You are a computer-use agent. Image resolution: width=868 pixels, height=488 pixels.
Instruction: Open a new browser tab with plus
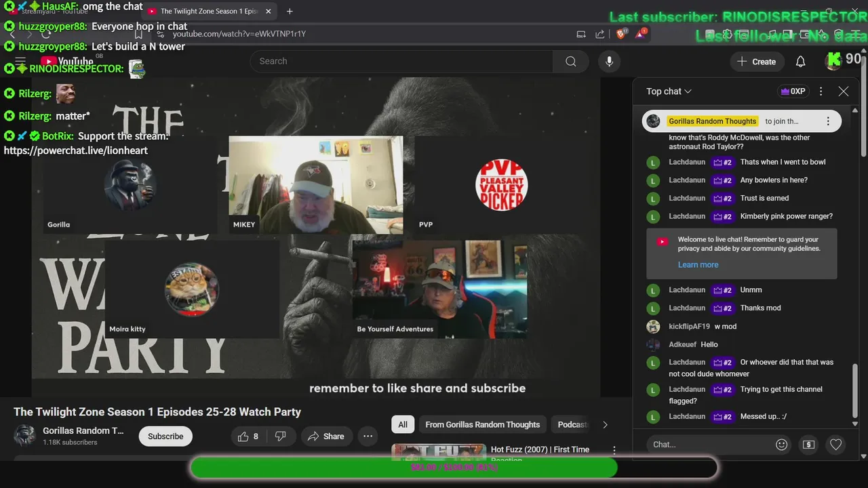[x=290, y=11]
